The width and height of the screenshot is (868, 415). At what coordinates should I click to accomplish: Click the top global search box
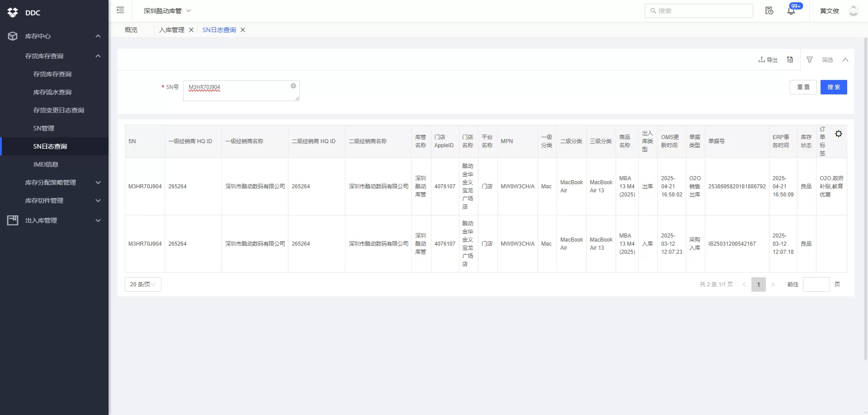698,11
